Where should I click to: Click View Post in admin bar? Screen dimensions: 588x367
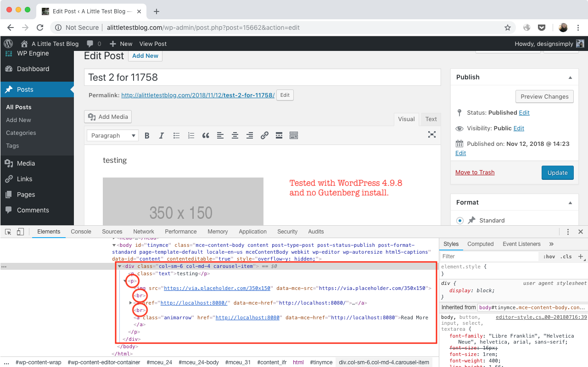click(x=153, y=44)
